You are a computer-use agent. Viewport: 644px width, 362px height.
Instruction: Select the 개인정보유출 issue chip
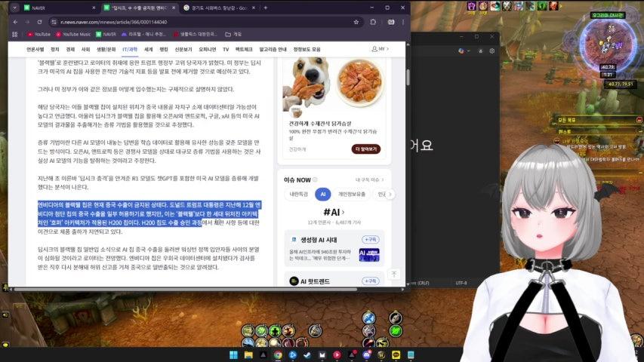352,194
